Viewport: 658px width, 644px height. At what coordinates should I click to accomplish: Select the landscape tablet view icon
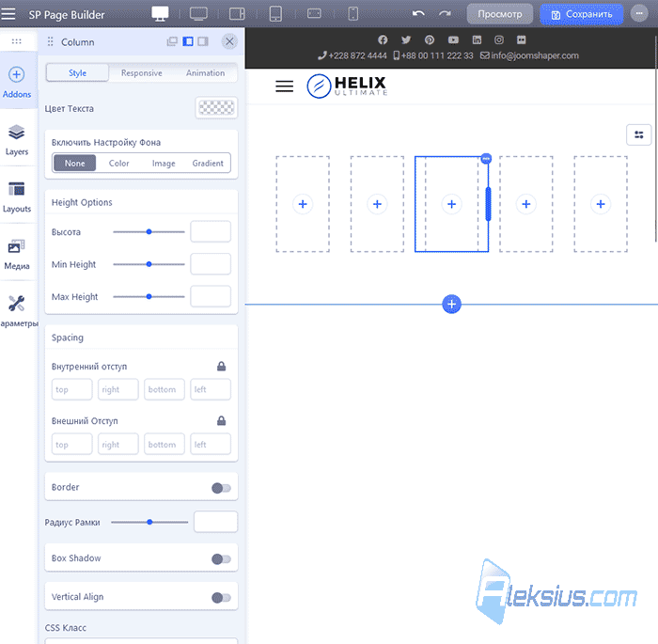click(237, 14)
